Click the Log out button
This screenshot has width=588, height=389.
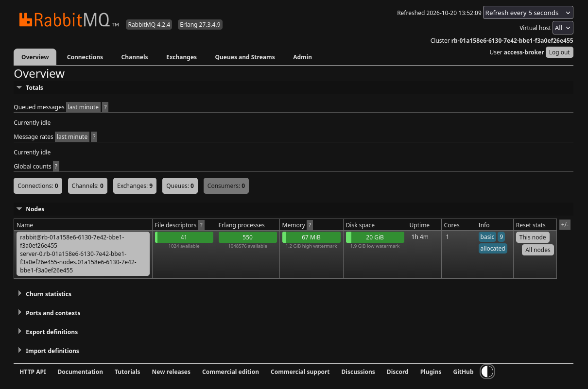pyautogui.click(x=559, y=52)
